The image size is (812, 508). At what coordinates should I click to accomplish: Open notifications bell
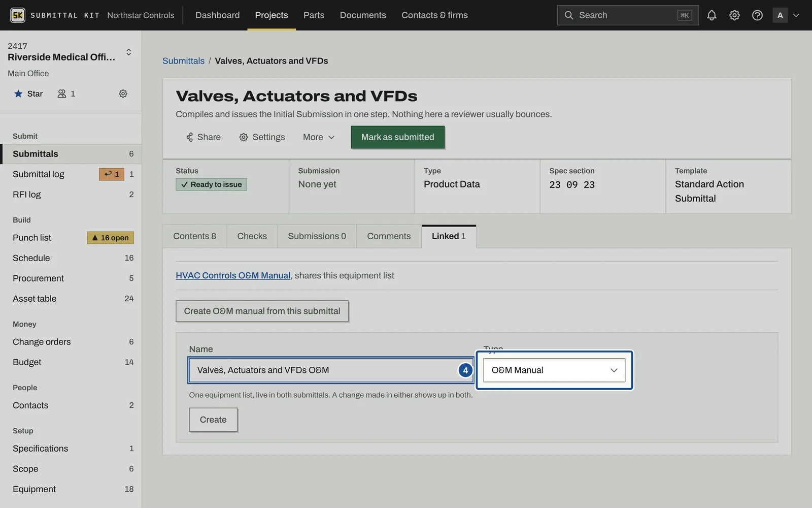(712, 15)
